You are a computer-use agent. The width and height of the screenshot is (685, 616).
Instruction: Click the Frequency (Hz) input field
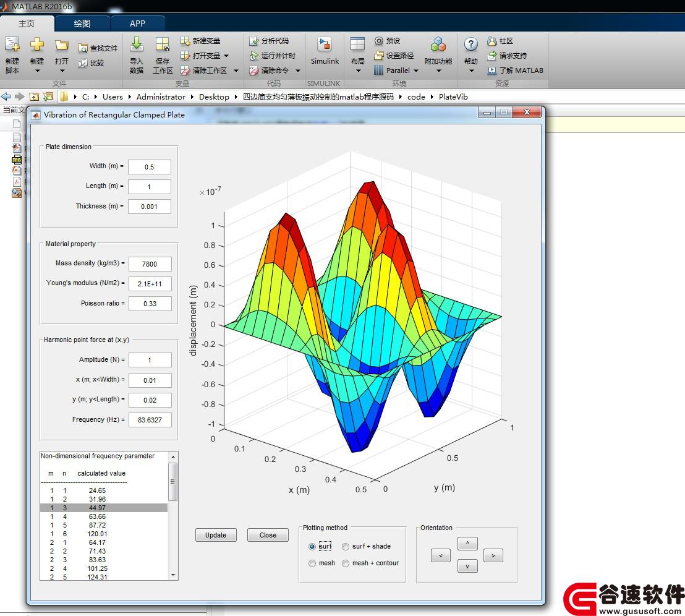(150, 420)
